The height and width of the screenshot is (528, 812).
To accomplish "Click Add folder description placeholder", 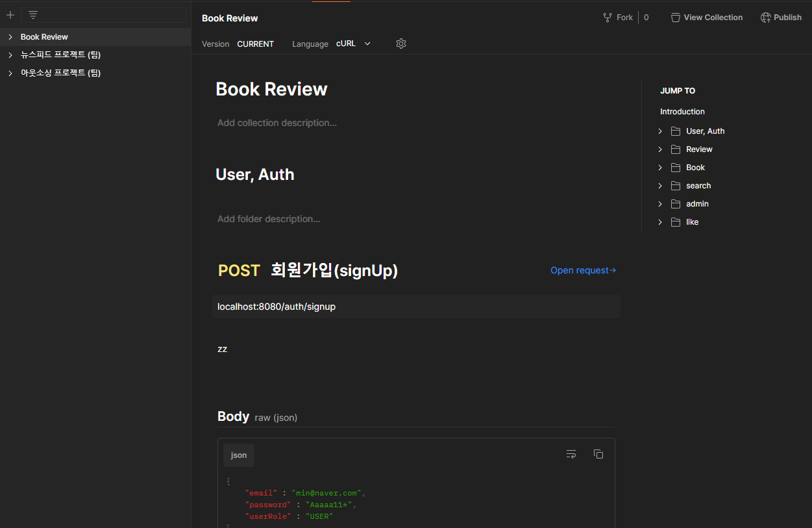I will pos(269,219).
